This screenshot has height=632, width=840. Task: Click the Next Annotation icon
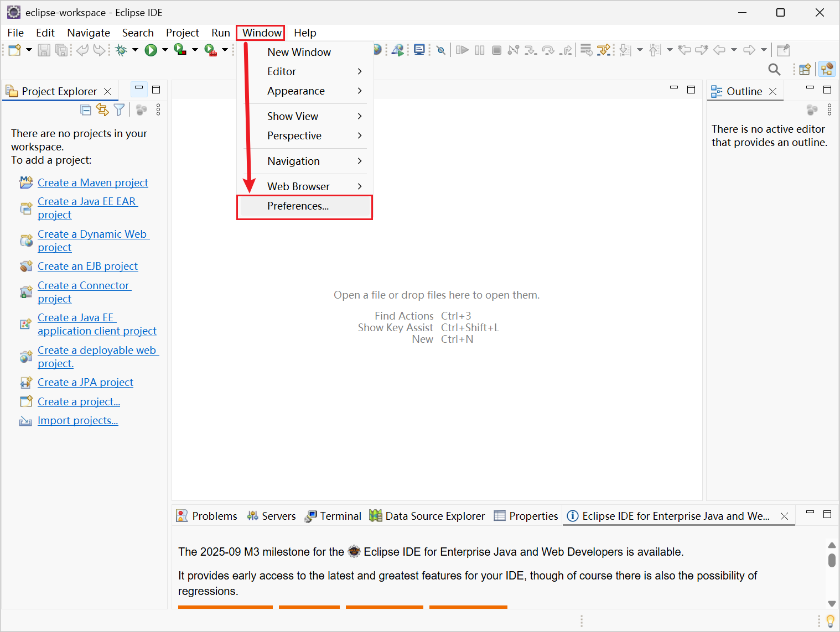625,50
